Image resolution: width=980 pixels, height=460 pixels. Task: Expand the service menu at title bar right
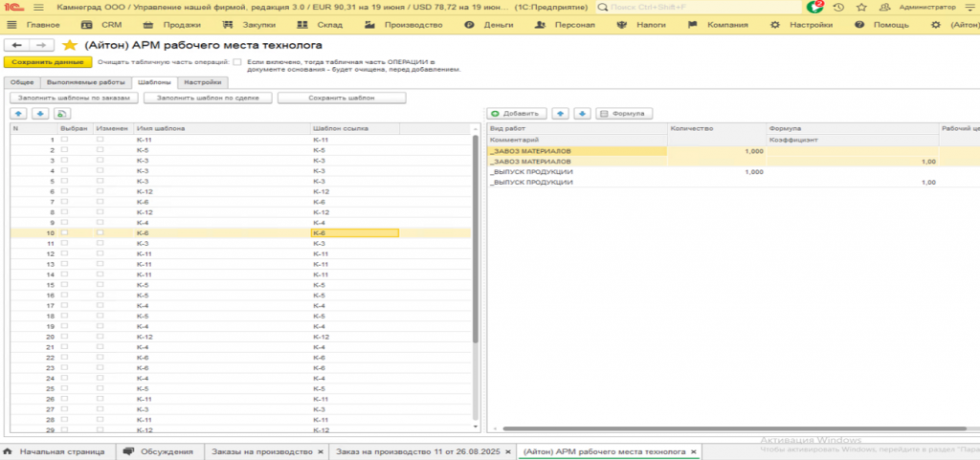[x=970, y=7]
